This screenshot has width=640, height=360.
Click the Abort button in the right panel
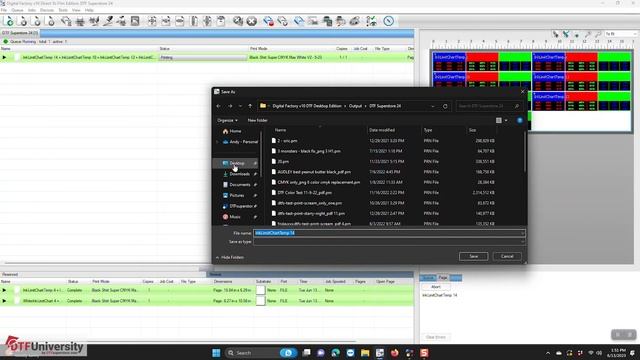[436, 287]
